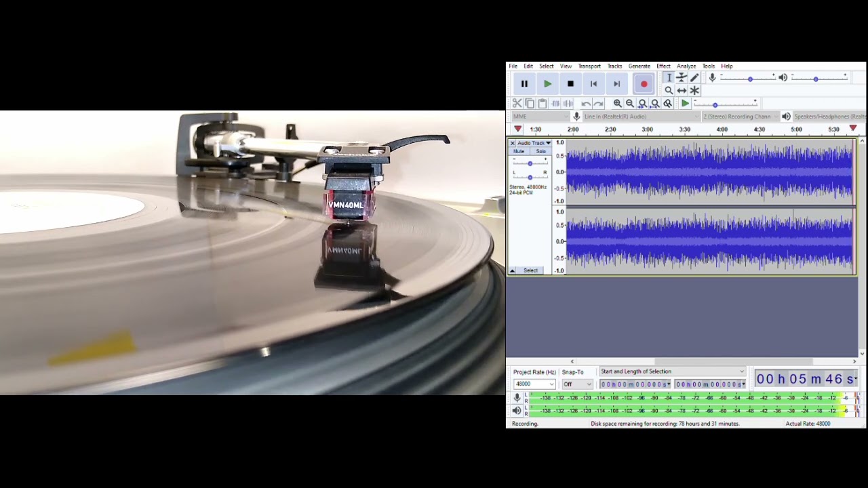This screenshot has width=868, height=488.
Task: Click the Undo arrow icon
Action: tap(586, 103)
